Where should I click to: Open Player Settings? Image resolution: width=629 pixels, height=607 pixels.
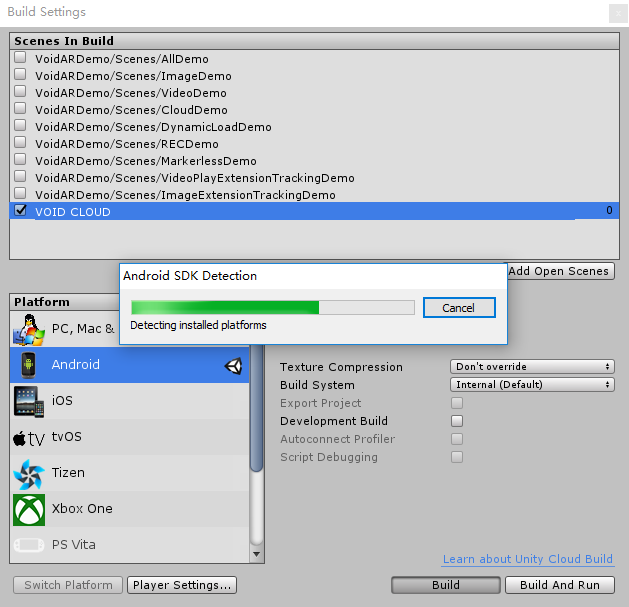click(182, 585)
